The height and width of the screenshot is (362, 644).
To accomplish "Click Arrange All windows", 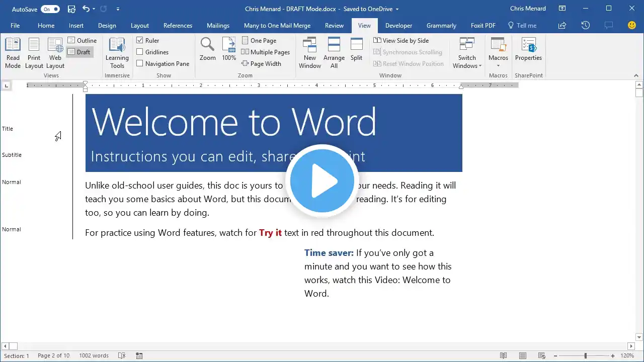I will tap(334, 53).
